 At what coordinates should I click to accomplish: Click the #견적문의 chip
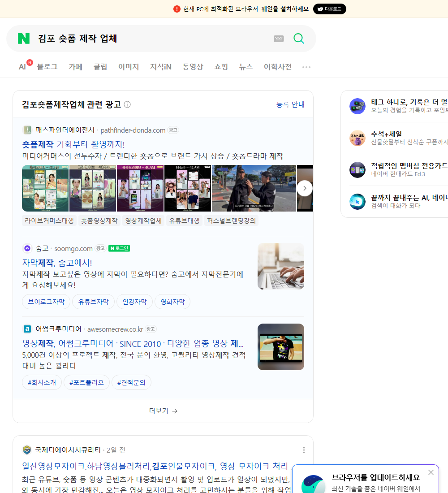point(131,382)
